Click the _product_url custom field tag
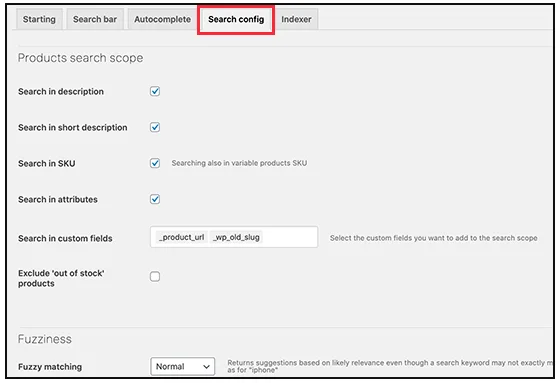Viewport: 560px width, 383px height. click(182, 237)
